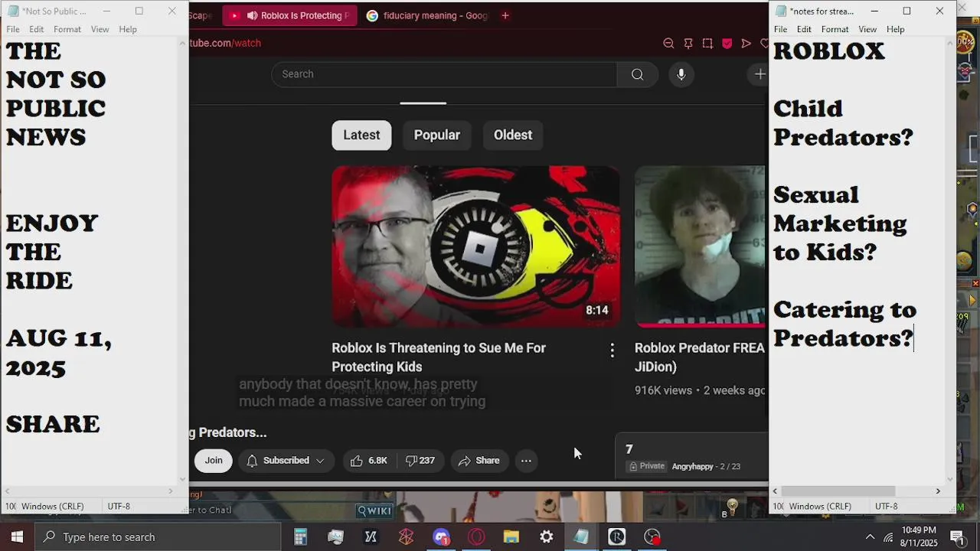
Task: Click the YouTube create plus button
Action: (x=759, y=74)
